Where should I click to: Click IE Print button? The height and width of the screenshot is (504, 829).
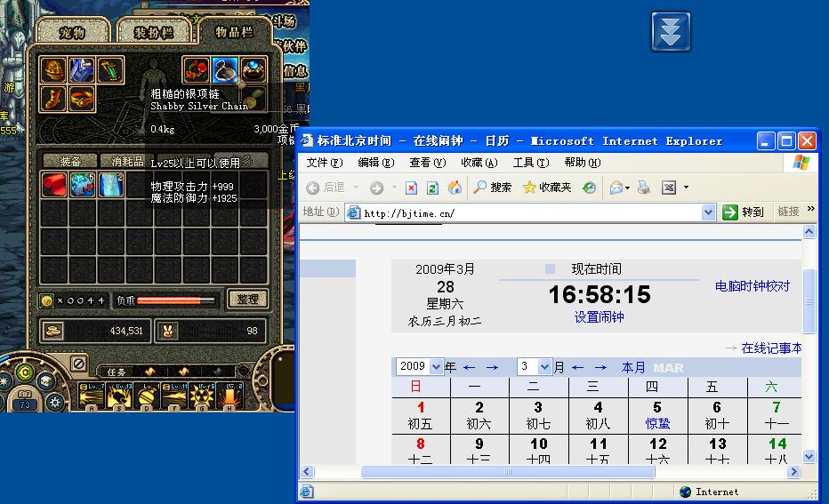point(643,188)
